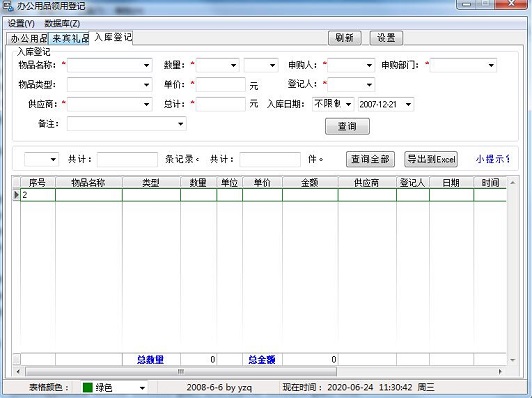Open the 表格颜色 绿色 dropdown
The image size is (532, 398).
[142, 387]
